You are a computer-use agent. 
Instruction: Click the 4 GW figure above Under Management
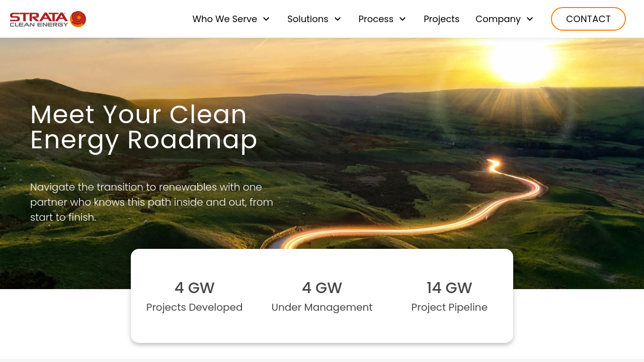(322, 288)
